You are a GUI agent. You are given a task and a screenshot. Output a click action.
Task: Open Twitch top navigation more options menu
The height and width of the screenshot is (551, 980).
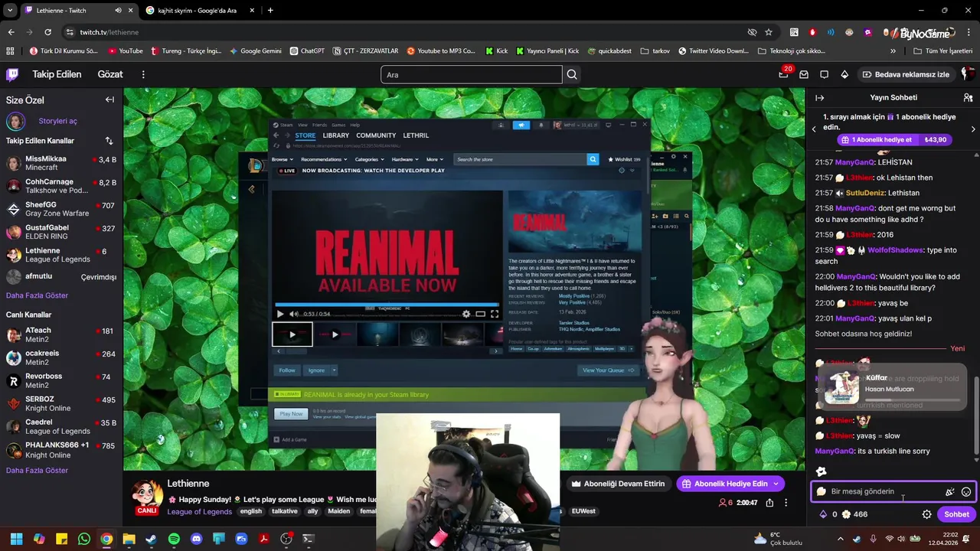143,74
